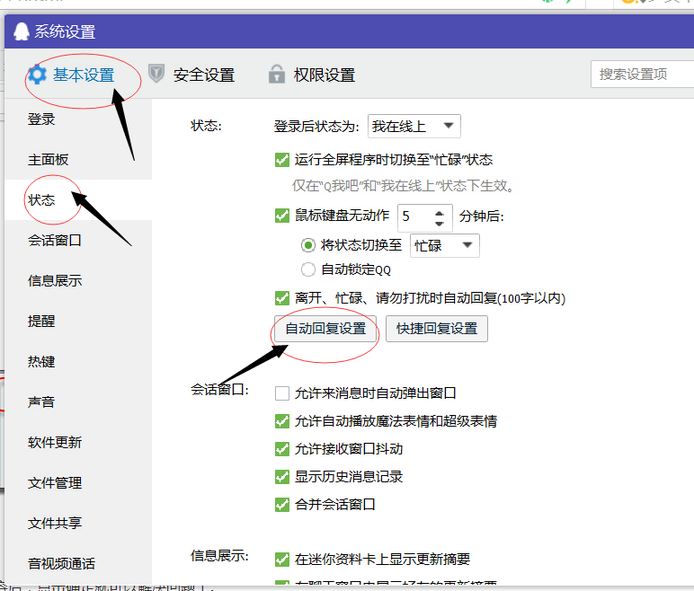Enable 允许来消息时自动弹出窗口 checkbox
The image size is (694, 591).
(x=282, y=393)
